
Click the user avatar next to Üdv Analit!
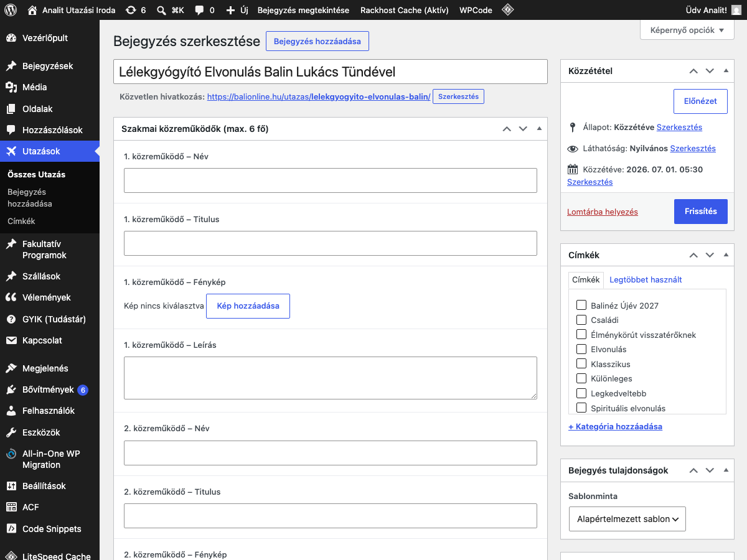click(736, 10)
